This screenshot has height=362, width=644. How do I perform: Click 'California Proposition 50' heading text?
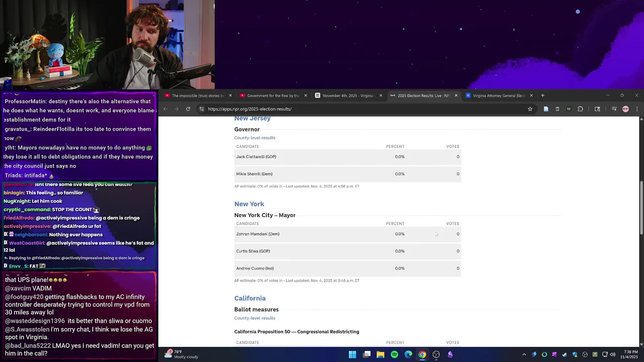(x=296, y=332)
